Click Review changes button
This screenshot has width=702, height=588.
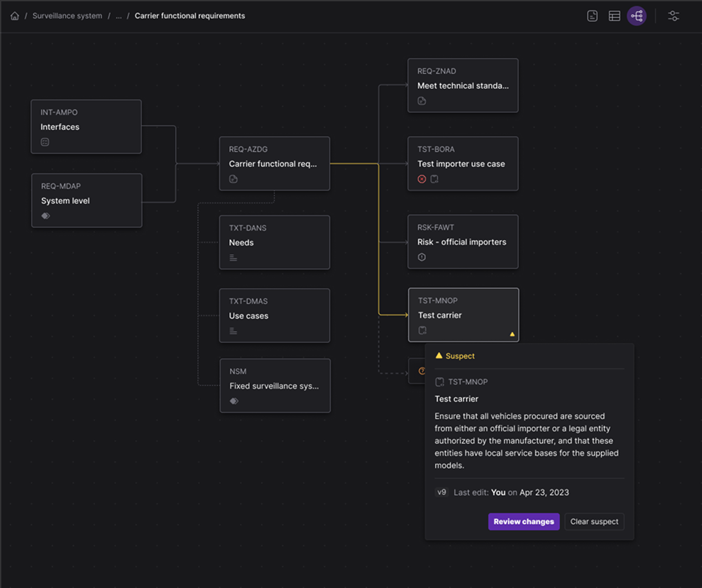point(524,522)
